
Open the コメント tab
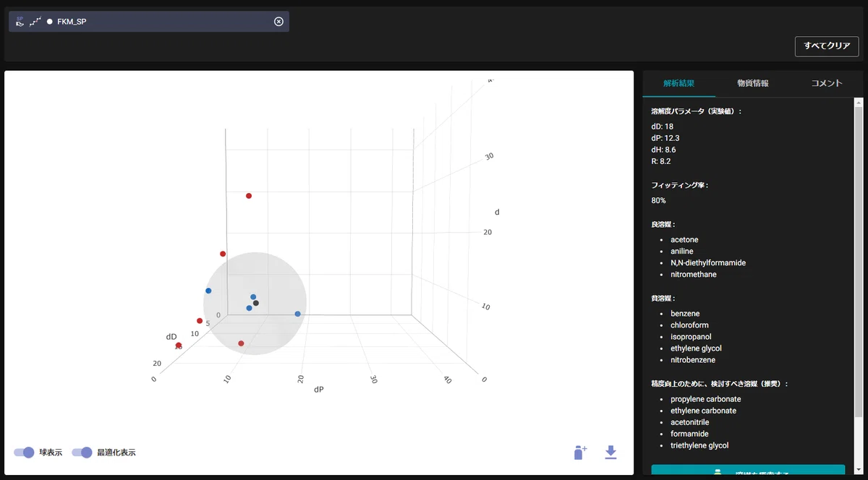coord(826,83)
